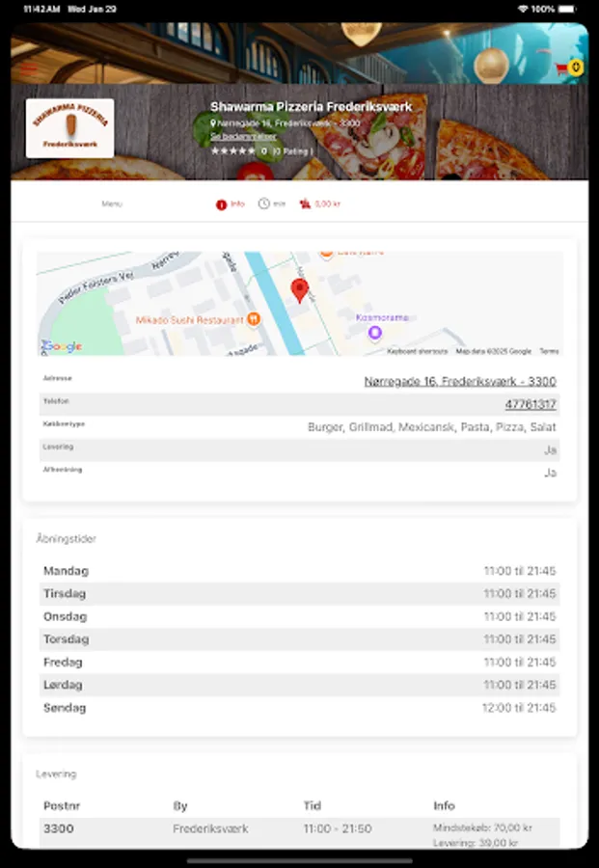Open the 'Se bedømmelser' link
The width and height of the screenshot is (599, 868).
243,136
